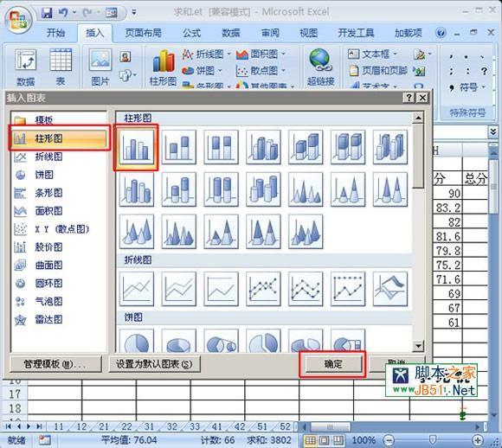Screen dimensions: 502x448
Task: Select 股价图 category in chart list
Action: coord(59,247)
